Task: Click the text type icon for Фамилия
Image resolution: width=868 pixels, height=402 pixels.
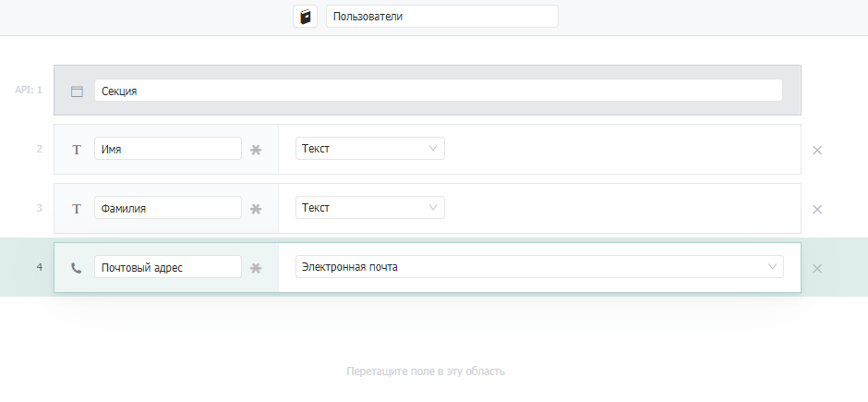Action: 77,209
